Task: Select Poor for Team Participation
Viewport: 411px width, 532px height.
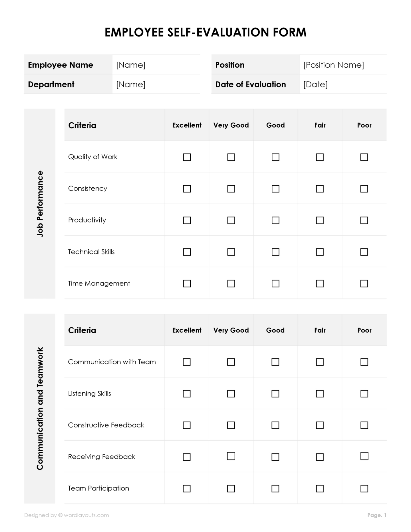Action: pos(364,489)
